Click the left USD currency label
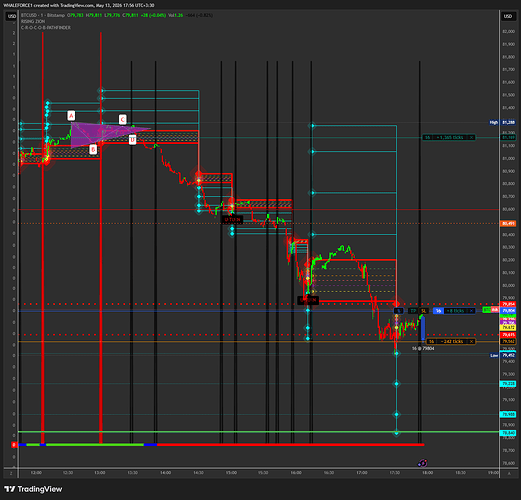Screen dimensions: 521x500 tap(12, 16)
